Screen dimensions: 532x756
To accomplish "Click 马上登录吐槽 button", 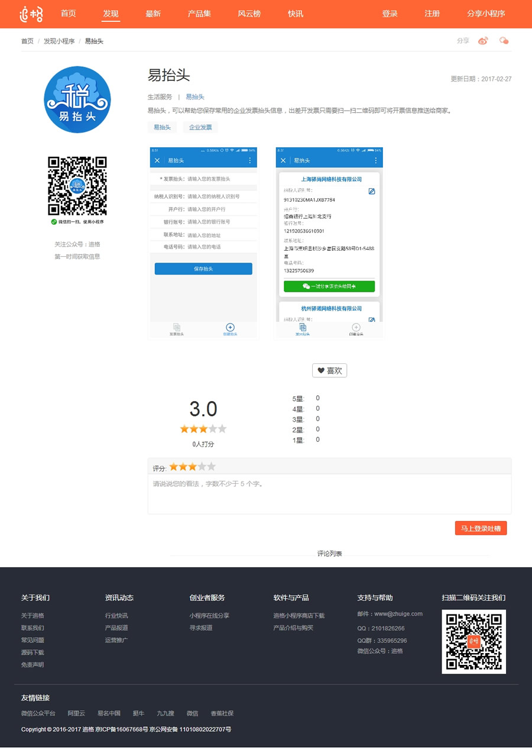I will [481, 528].
